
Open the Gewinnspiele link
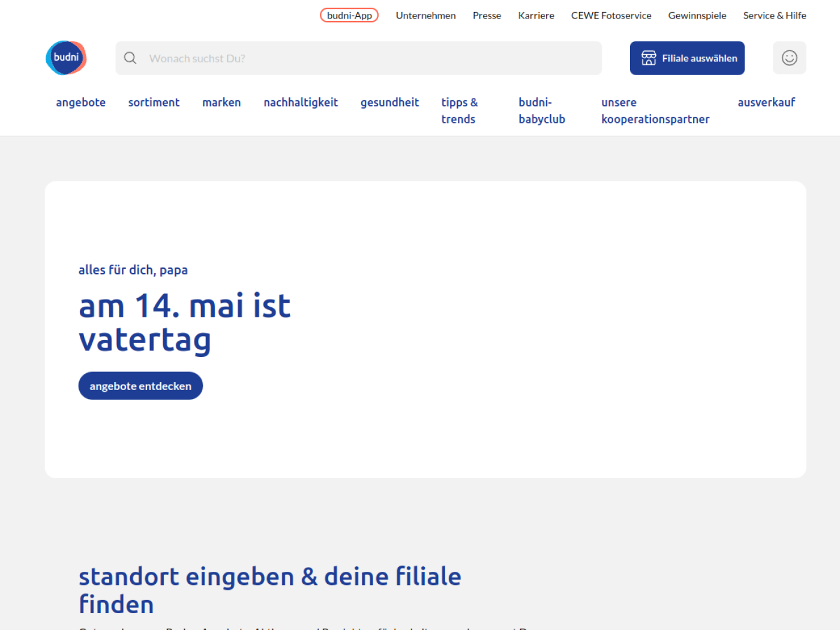point(697,16)
